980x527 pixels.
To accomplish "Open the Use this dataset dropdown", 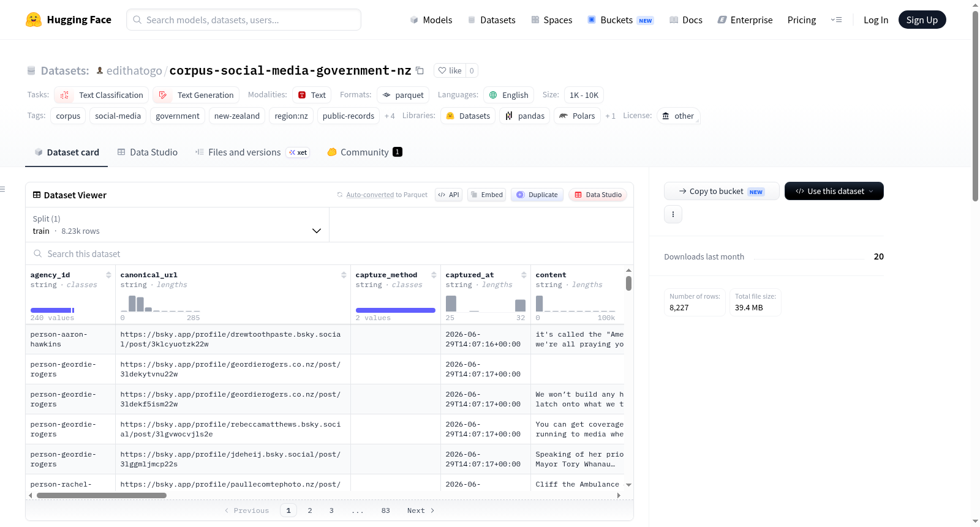I will click(834, 191).
